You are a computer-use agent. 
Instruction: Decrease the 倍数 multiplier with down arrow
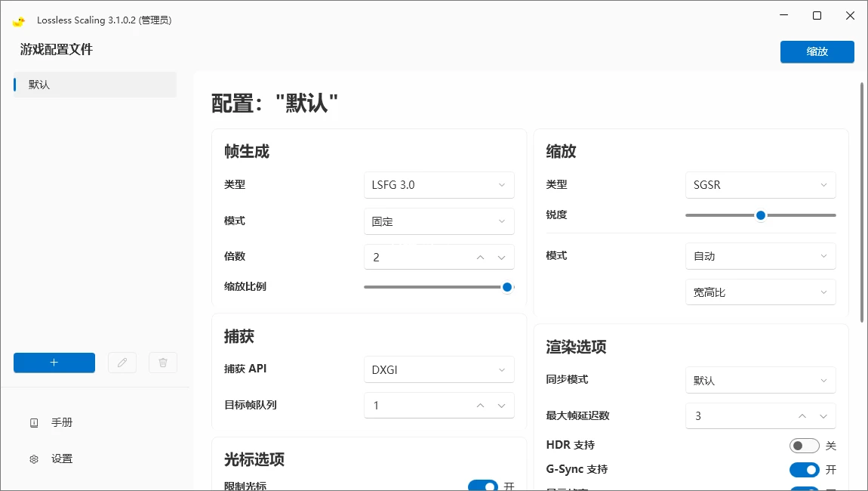point(501,257)
